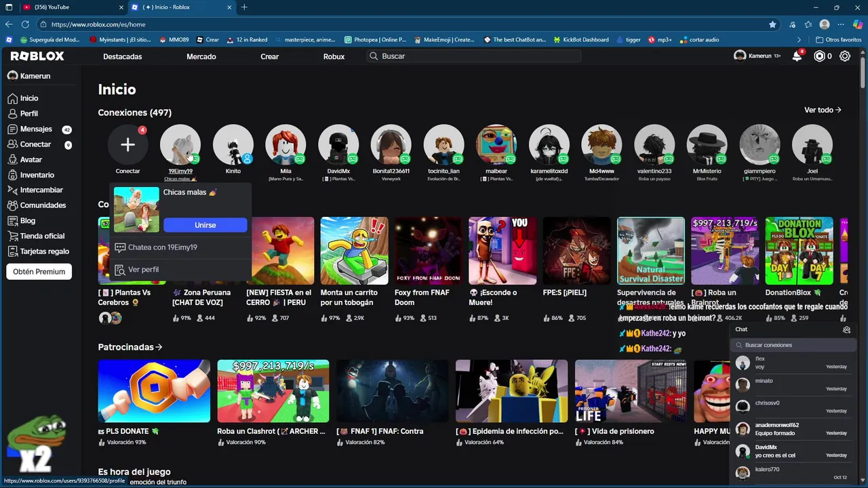Open the Roblox logo home link

point(37,56)
